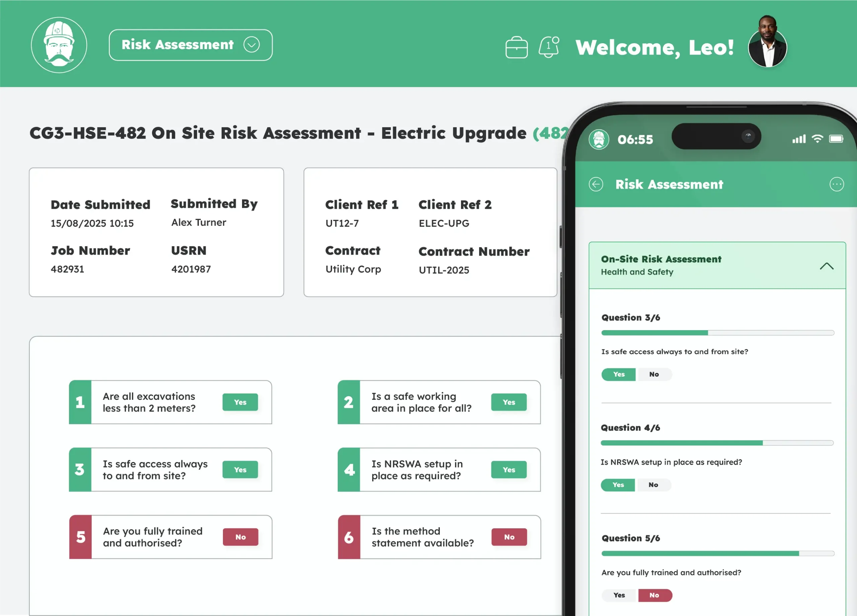Open the briefcase icon in the header
857x616 pixels.
[x=516, y=47]
